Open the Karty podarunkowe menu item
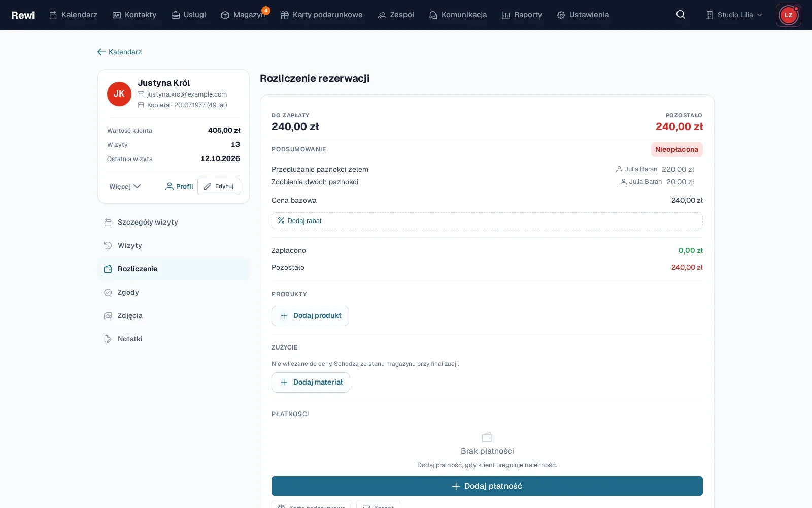 [x=322, y=15]
